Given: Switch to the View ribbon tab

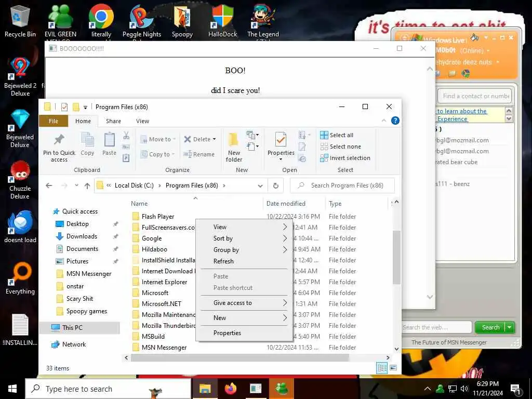Looking at the screenshot, I should (x=142, y=121).
